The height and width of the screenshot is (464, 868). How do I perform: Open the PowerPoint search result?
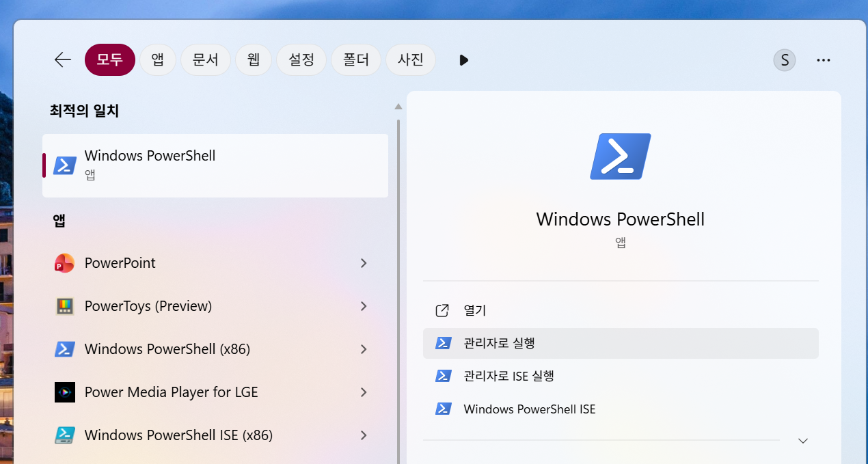(215, 263)
